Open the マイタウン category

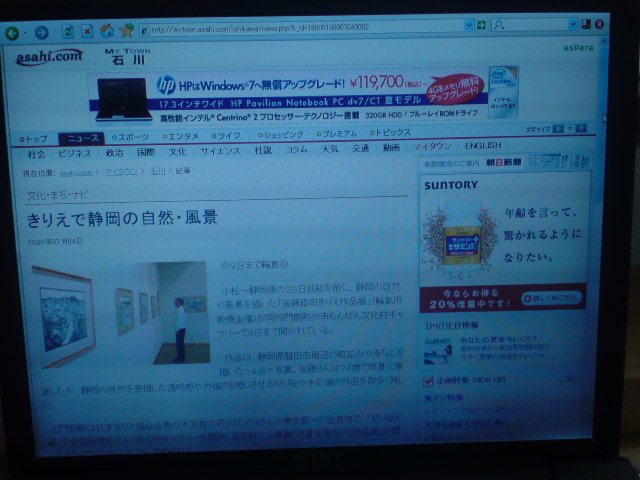432,146
